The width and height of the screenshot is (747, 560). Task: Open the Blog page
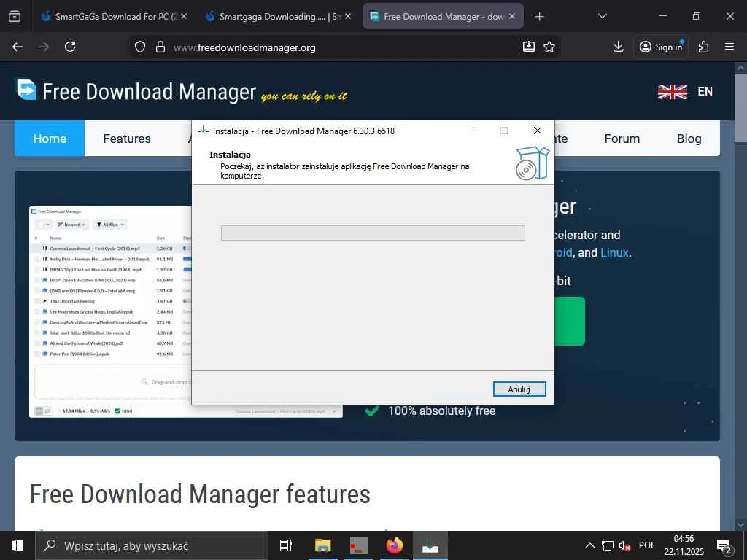(689, 139)
